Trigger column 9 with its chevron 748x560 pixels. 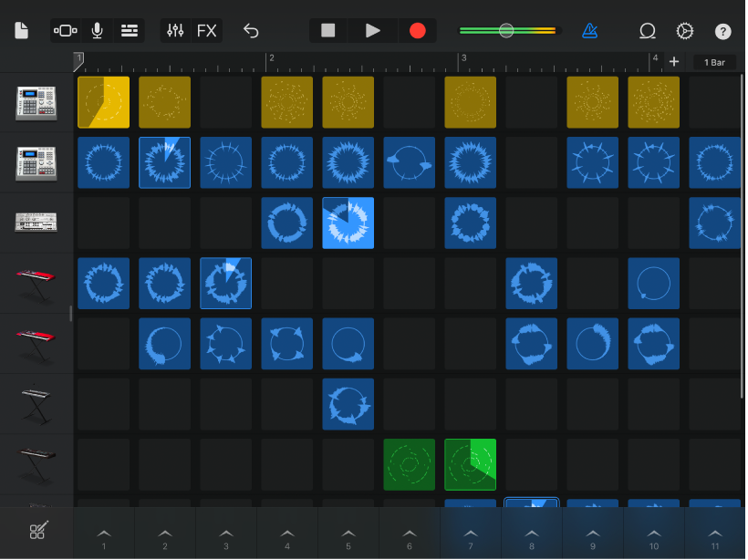593,534
